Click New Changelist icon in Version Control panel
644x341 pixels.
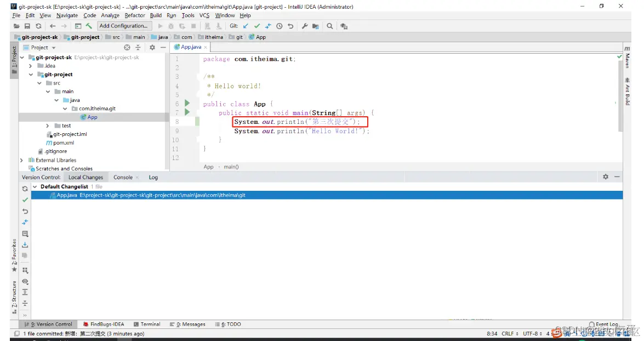pyautogui.click(x=25, y=234)
